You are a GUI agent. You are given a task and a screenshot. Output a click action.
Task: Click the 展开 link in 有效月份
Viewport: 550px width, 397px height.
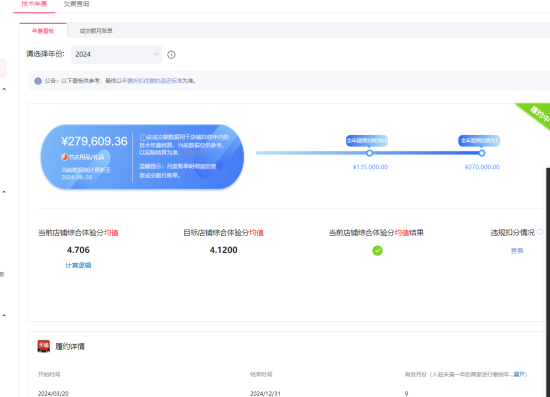coord(519,374)
